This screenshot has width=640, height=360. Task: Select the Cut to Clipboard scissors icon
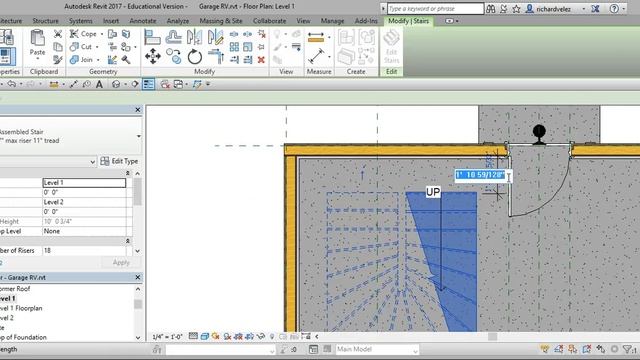click(58, 34)
